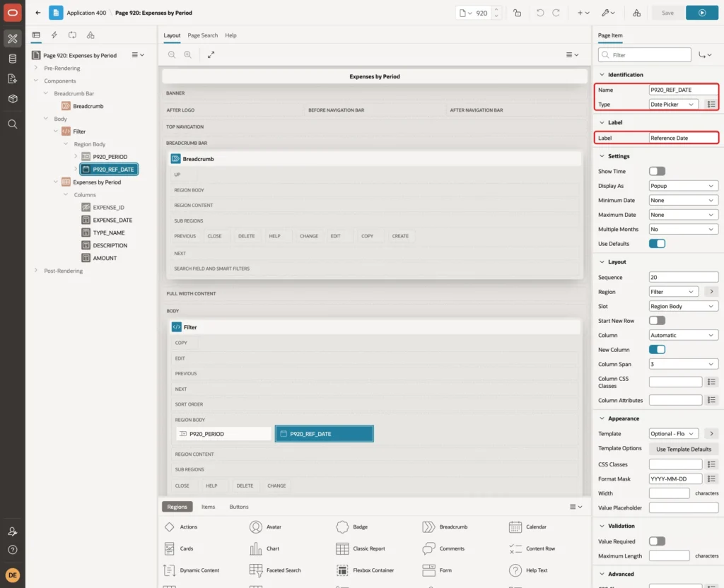Open the Template dropdown
Viewport: 724px width, 588px height.
coord(673,433)
